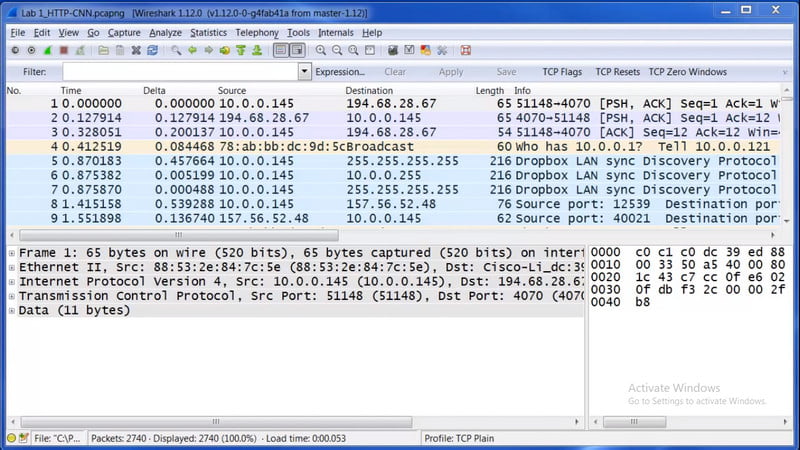Apply the TCP Resets filter button

point(617,72)
